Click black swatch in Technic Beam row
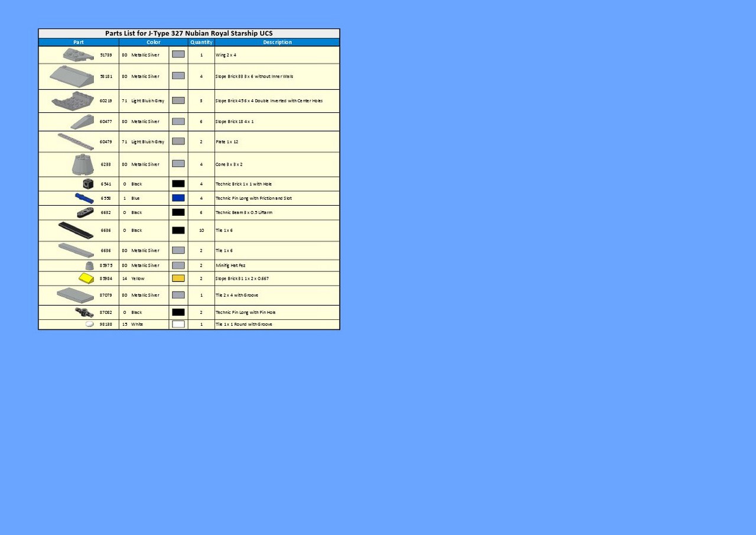 point(178,212)
